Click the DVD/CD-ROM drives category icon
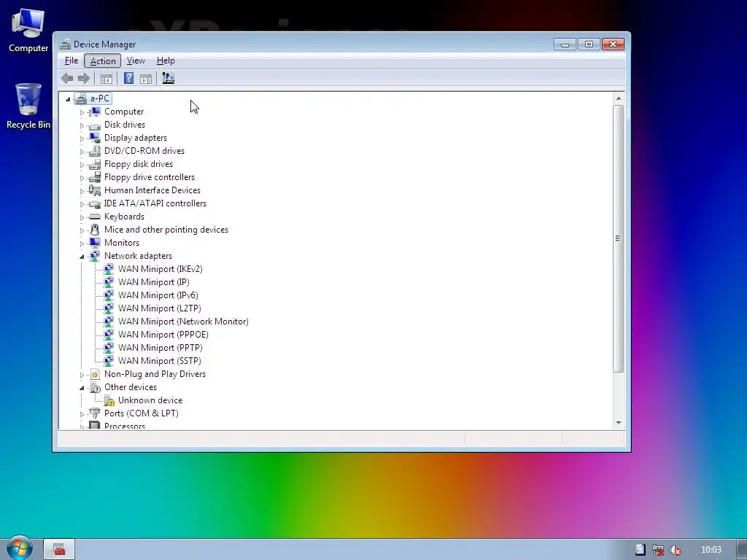Screen dimensions: 747x560 (95, 151)
